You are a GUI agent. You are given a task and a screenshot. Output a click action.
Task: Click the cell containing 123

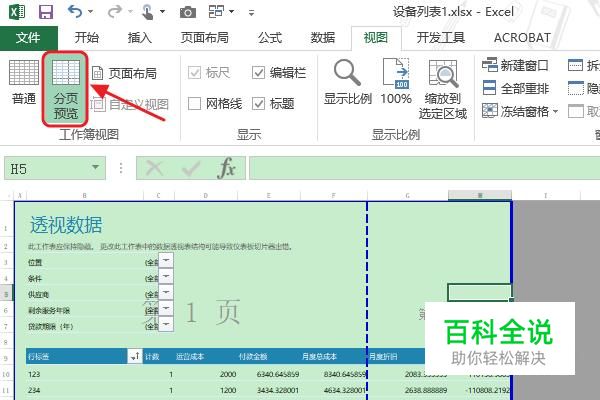(x=84, y=374)
